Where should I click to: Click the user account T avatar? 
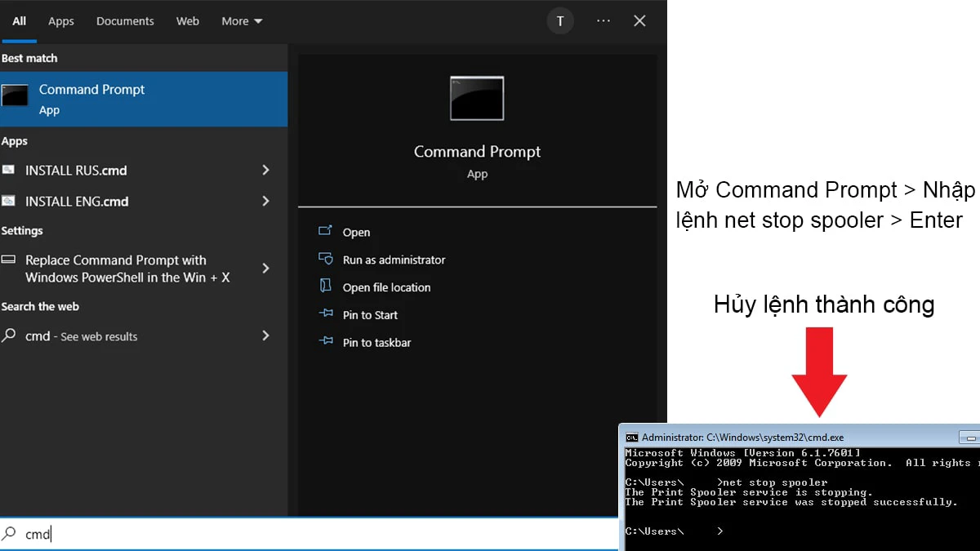point(560,21)
